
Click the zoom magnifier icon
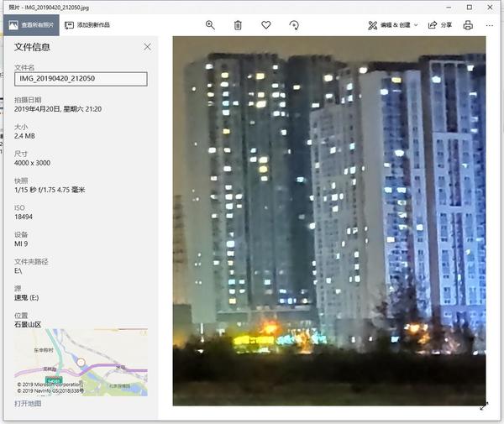[x=210, y=25]
